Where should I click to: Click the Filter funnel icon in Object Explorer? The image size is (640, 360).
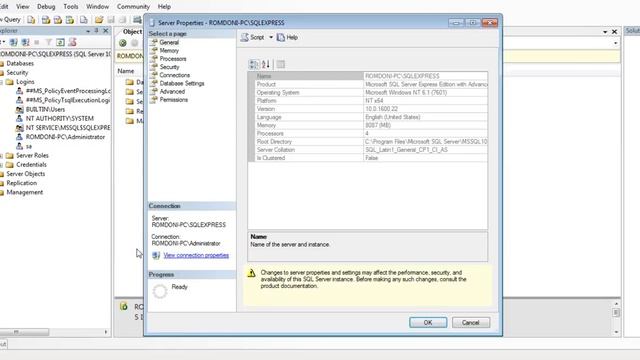[49, 42]
